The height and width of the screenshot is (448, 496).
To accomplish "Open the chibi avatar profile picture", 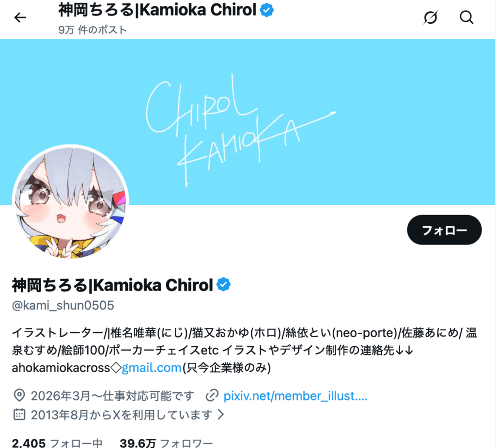I will pyautogui.click(x=71, y=202).
